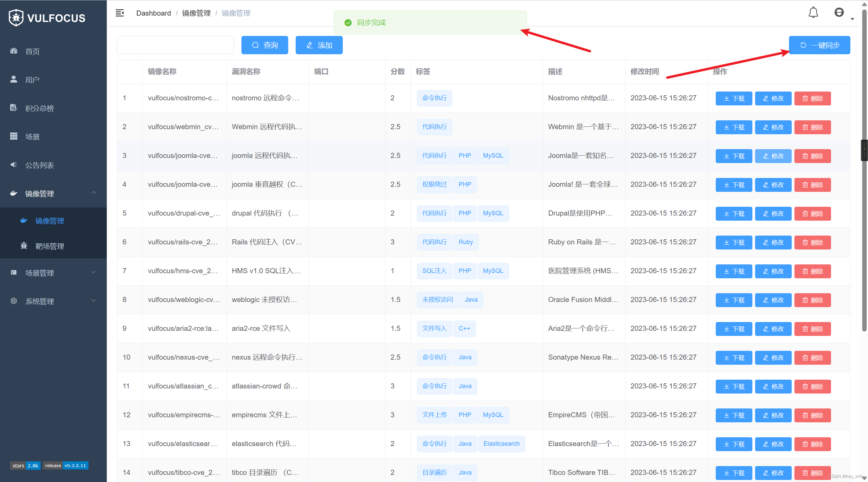Select 镜像管理 submenu item
868x482 pixels.
click(50, 221)
